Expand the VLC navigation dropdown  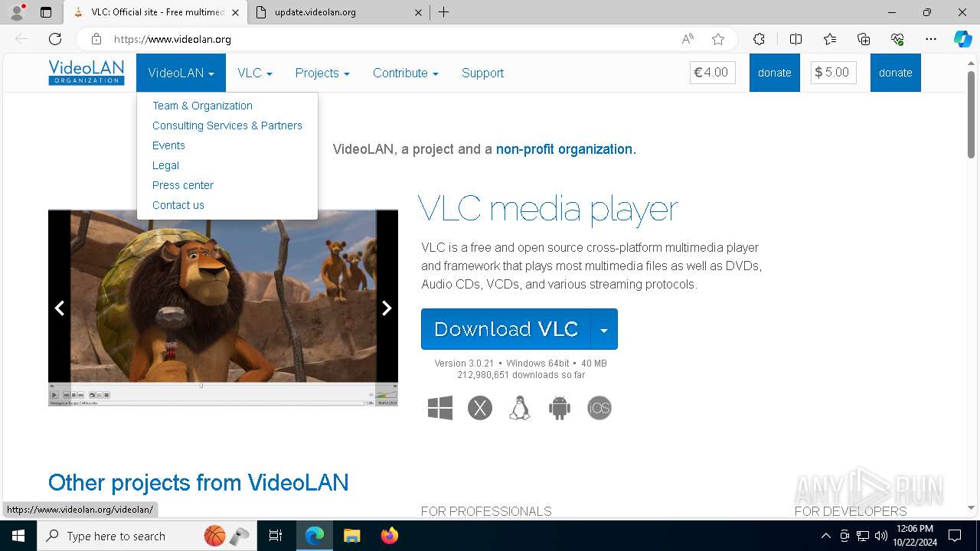point(255,73)
